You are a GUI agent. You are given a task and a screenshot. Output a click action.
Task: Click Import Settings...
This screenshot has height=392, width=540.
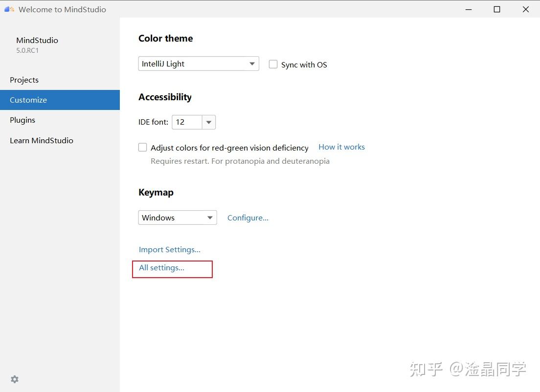170,249
